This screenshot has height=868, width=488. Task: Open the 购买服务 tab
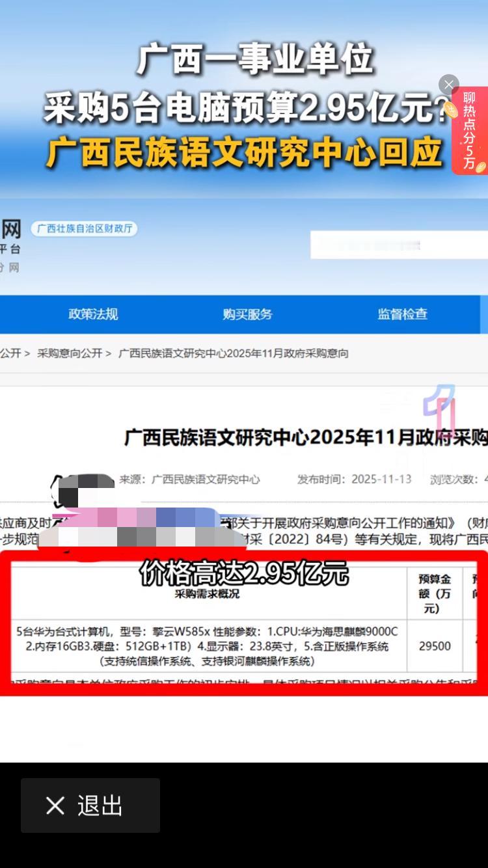247,314
